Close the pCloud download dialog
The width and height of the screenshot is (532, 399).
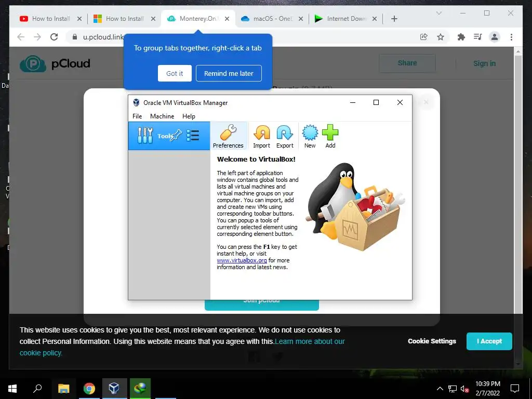426,102
